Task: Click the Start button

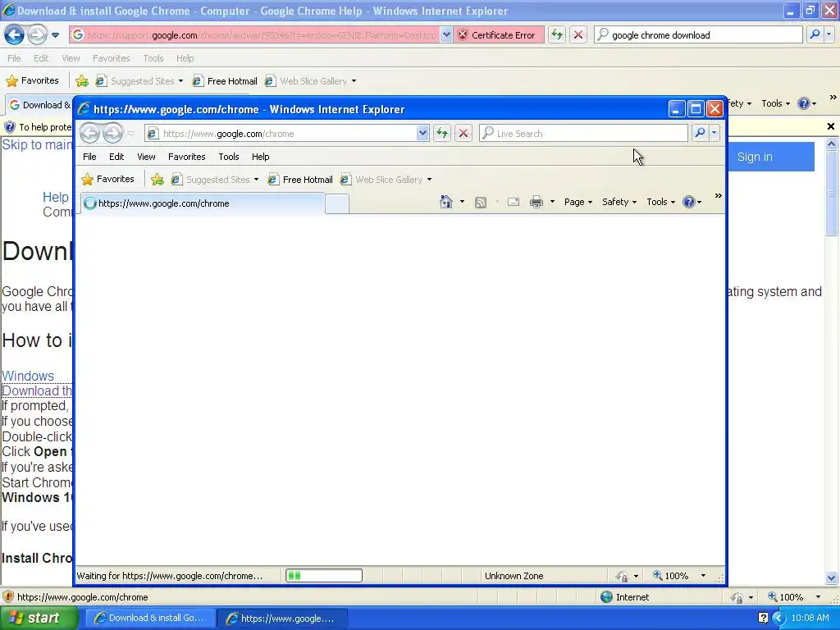Action: [x=39, y=619]
